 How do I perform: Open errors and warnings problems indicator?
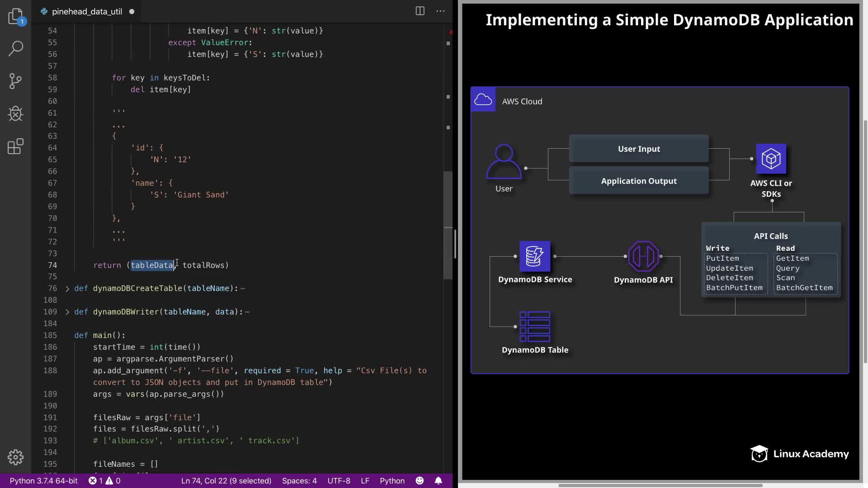[104, 481]
